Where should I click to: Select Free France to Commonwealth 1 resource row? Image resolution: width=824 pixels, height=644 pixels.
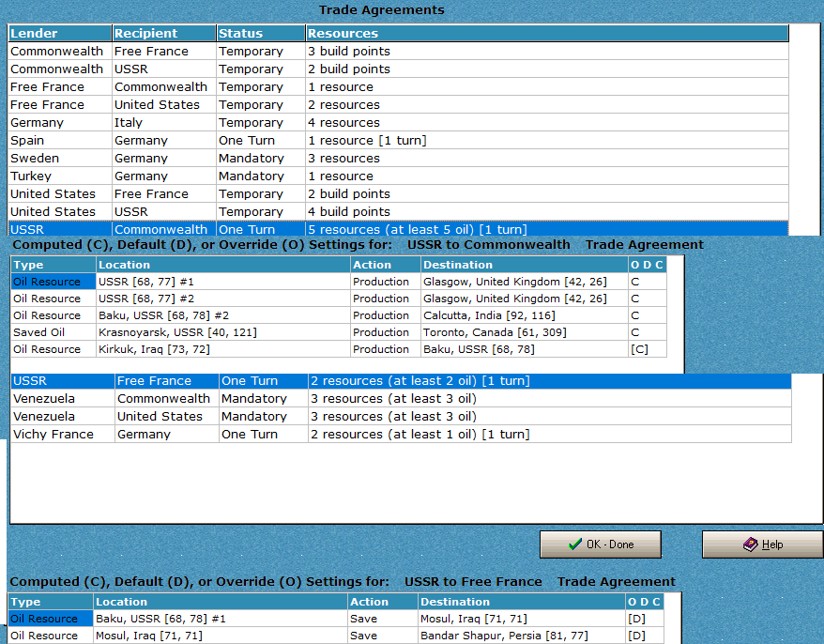pos(398,87)
